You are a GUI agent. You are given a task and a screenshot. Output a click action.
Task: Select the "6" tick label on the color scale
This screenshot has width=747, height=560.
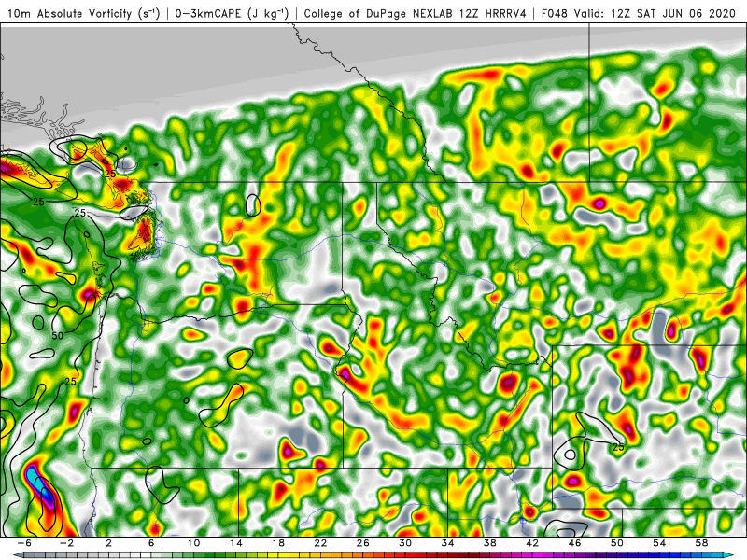click(x=151, y=543)
